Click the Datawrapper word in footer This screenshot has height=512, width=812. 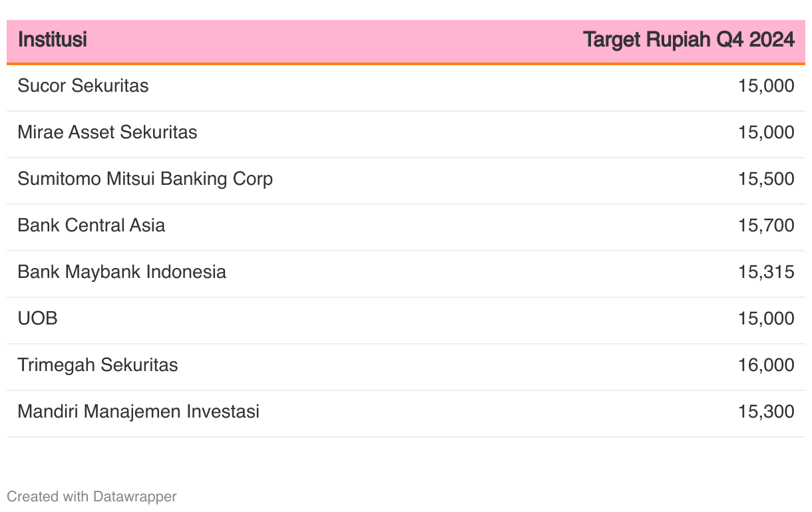pyautogui.click(x=135, y=496)
